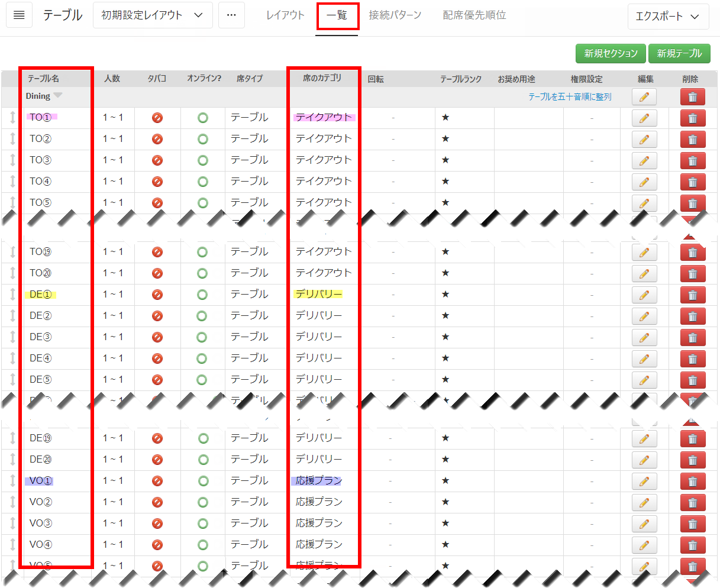This screenshot has width=720, height=588.
Task: Delete table DE① with trash icon
Action: pyautogui.click(x=693, y=295)
